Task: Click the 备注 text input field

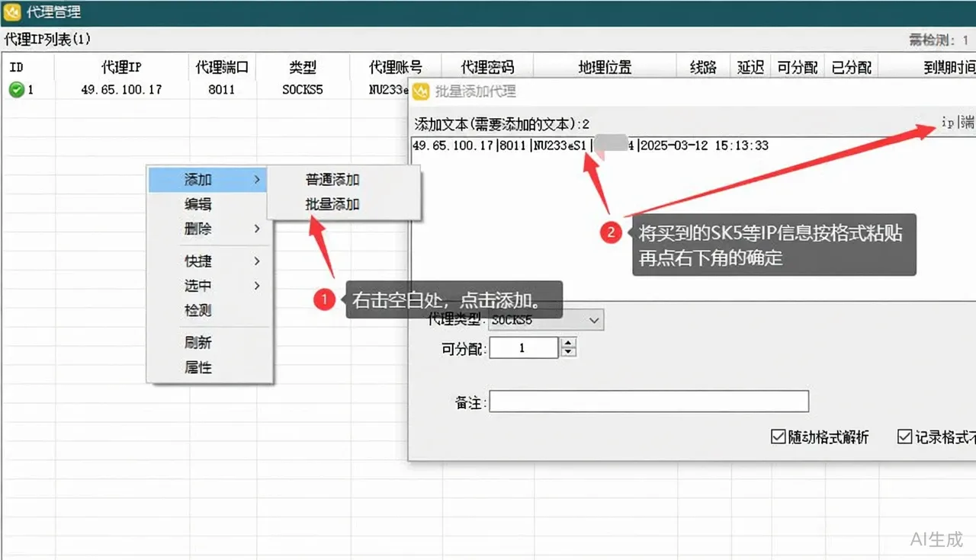Action: pyautogui.click(x=649, y=402)
